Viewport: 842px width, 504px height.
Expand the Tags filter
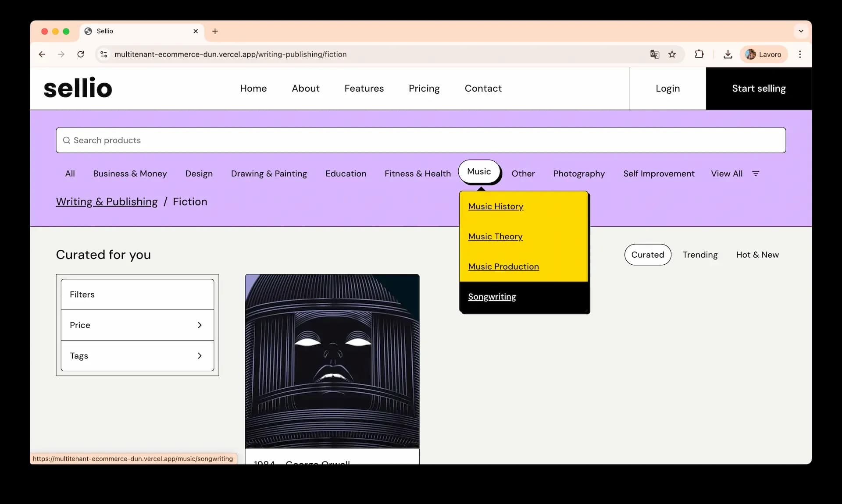[137, 356]
